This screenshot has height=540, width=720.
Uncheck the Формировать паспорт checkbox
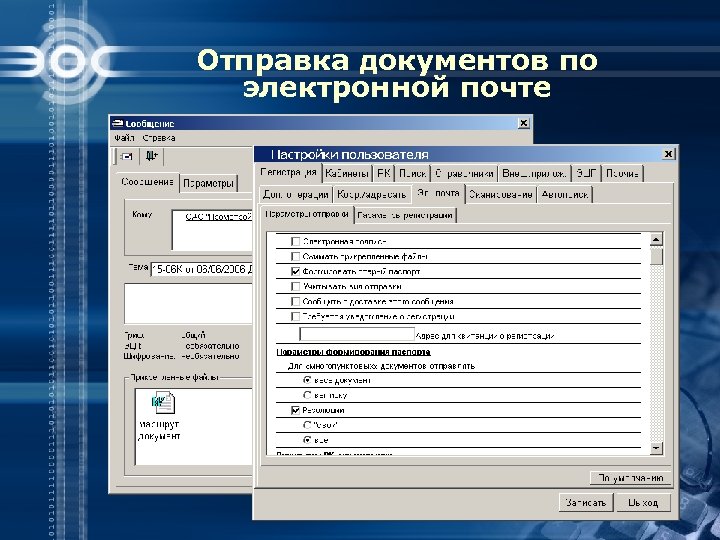296,271
